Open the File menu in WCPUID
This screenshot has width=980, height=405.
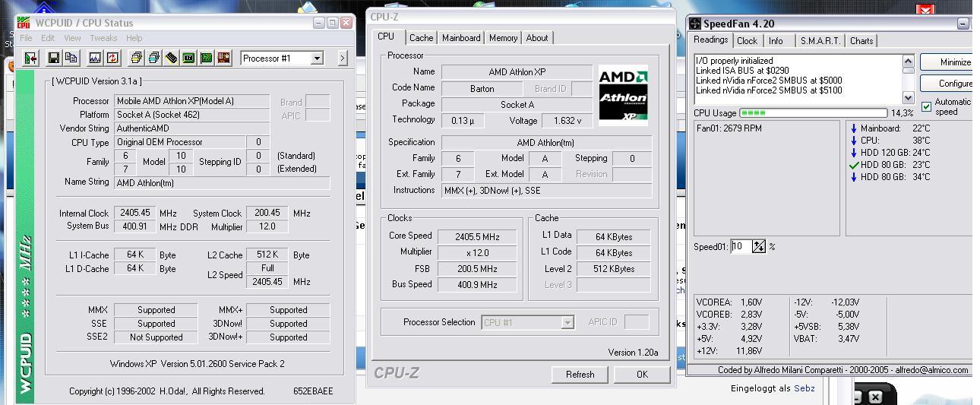click(x=26, y=38)
